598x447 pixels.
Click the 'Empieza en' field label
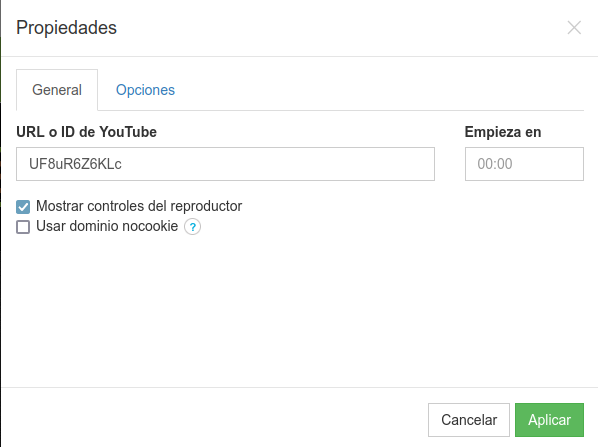503,132
